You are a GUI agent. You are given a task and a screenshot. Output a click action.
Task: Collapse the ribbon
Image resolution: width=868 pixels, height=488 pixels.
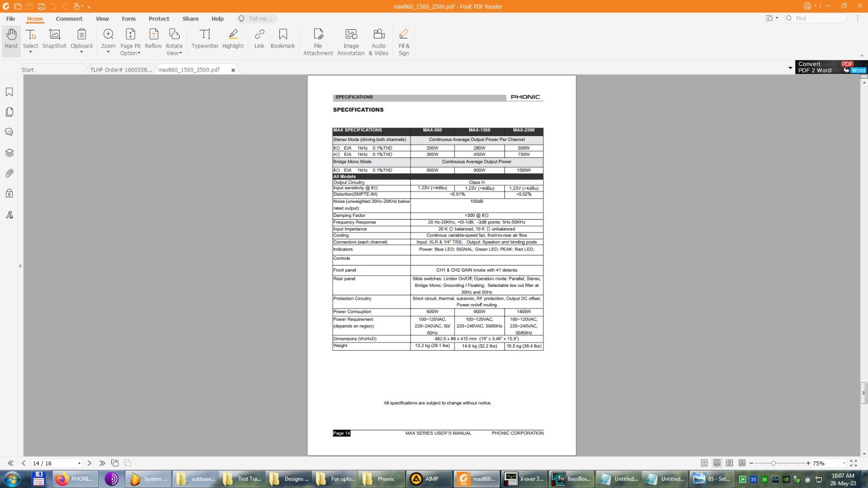click(861, 56)
